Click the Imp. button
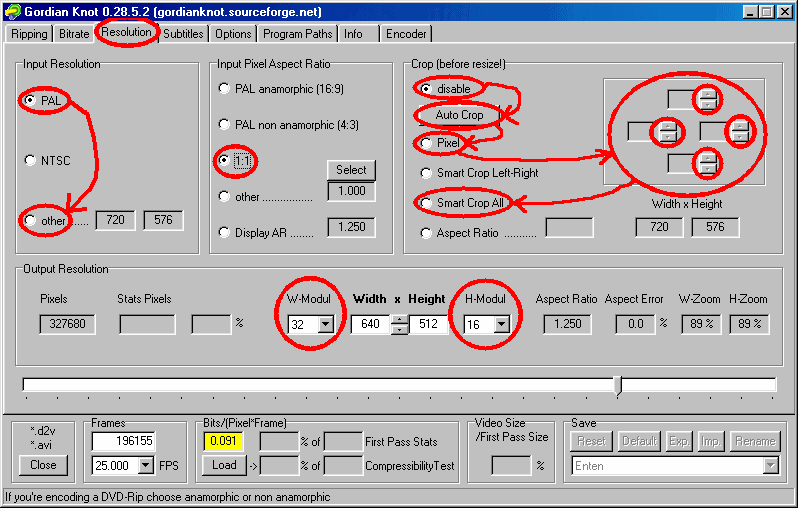Screen dimensions: 798x508 point(710,441)
